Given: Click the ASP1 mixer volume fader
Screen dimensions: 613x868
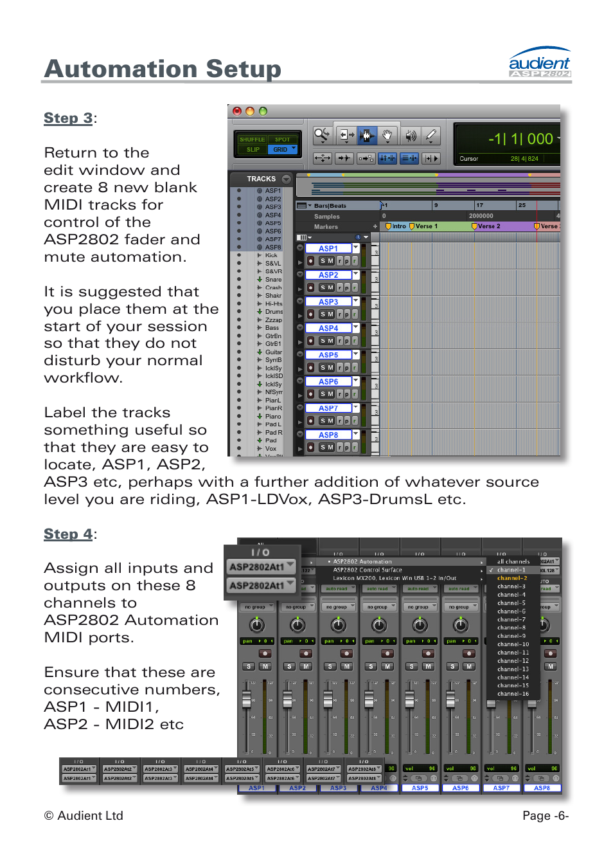Looking at the screenshot, I should pyautogui.click(x=246, y=699).
